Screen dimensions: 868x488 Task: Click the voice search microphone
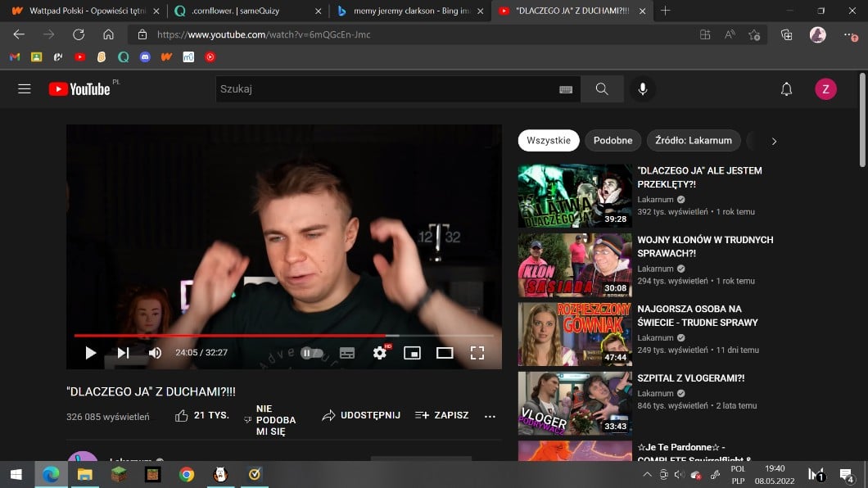point(643,89)
